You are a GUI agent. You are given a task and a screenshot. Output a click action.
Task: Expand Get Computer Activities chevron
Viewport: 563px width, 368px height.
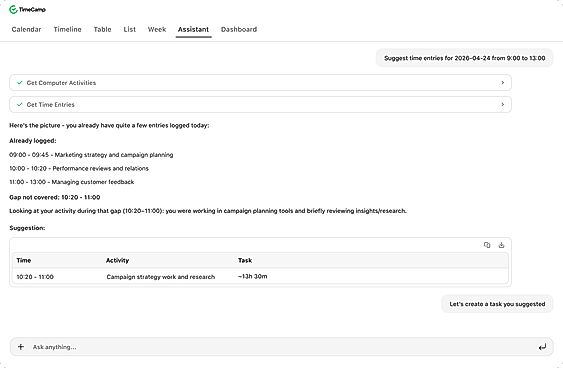tap(503, 83)
